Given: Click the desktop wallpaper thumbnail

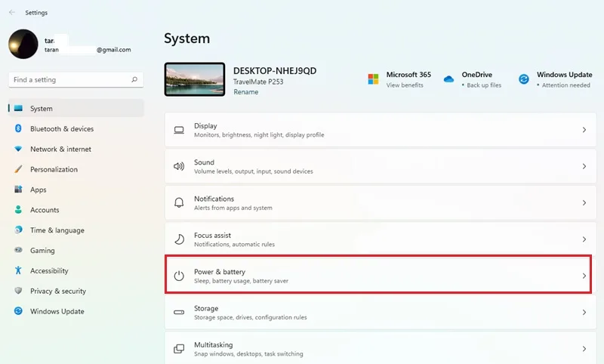Looking at the screenshot, I should point(195,79).
